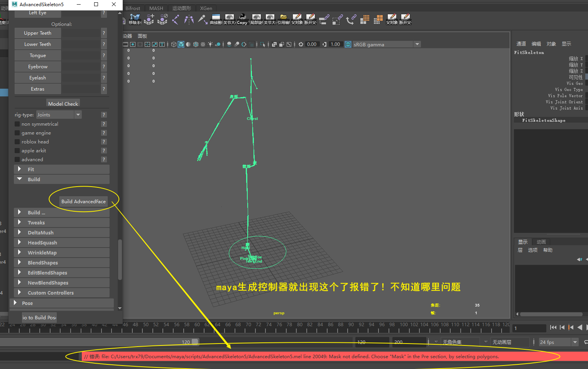This screenshot has width=588, height=369.
Task: Toggle smooth shade all cube icon
Action: click(x=181, y=44)
